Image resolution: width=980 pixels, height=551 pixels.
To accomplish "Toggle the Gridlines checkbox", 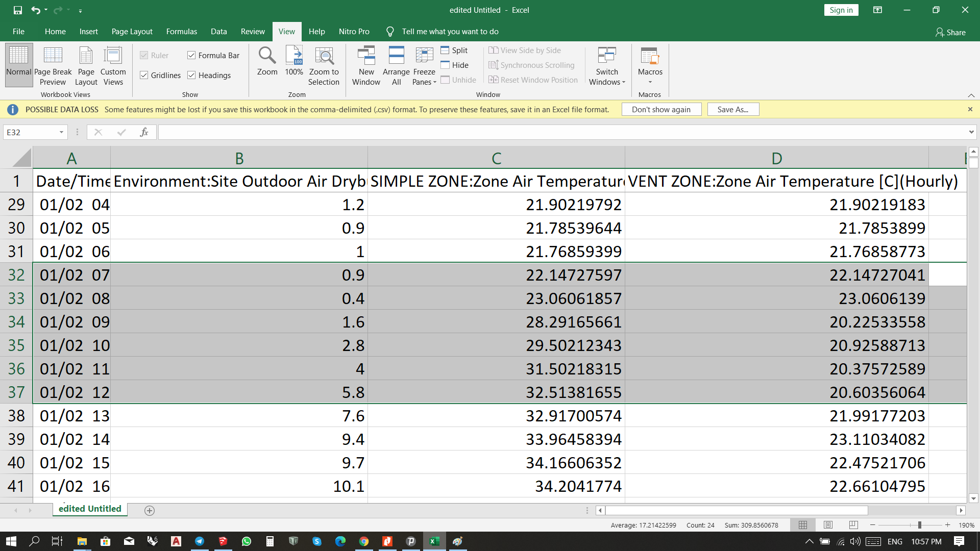I will coord(144,75).
